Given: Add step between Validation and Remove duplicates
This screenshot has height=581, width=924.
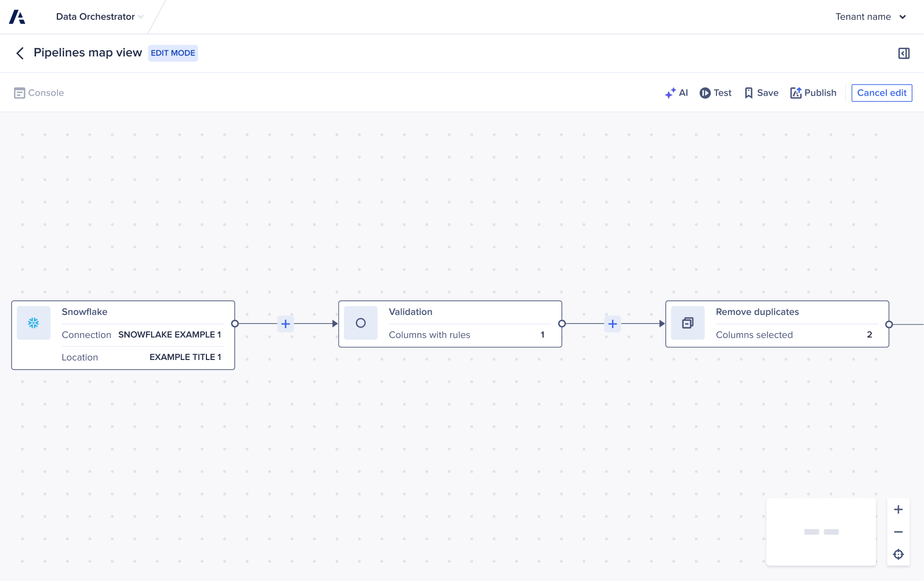Looking at the screenshot, I should point(613,324).
